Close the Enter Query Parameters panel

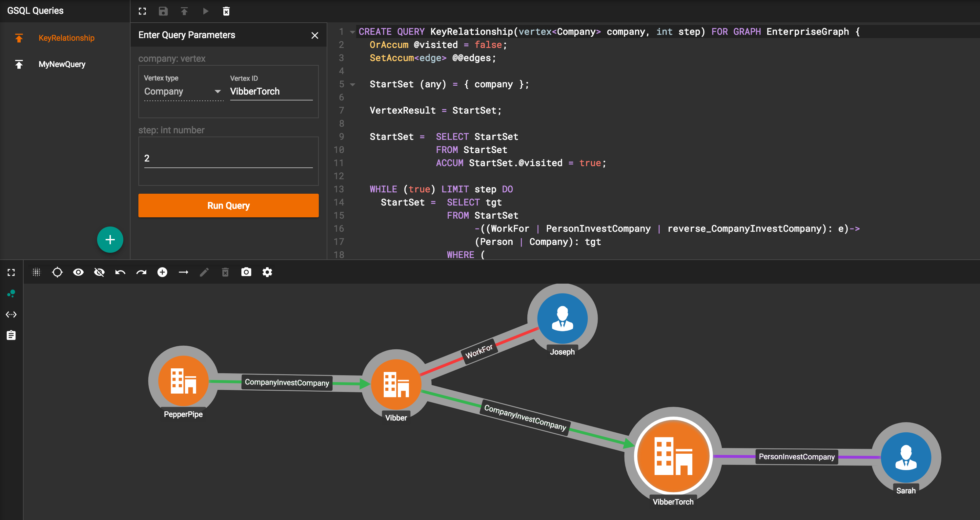tap(315, 35)
